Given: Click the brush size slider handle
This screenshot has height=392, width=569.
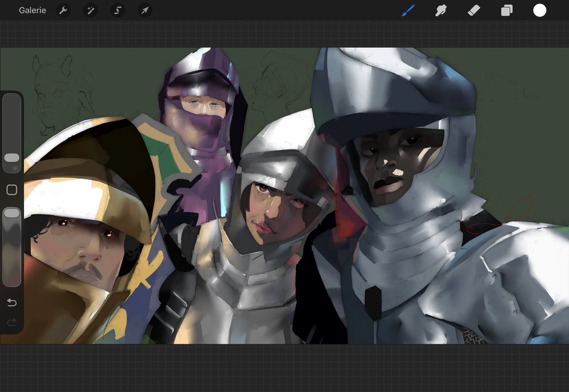Looking at the screenshot, I should coord(12,158).
